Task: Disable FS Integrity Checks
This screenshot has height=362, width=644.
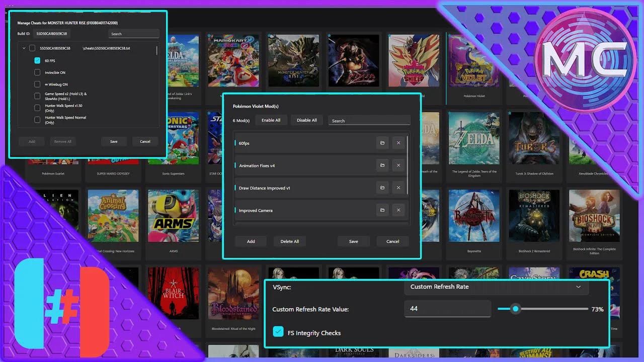Action: pos(279,332)
